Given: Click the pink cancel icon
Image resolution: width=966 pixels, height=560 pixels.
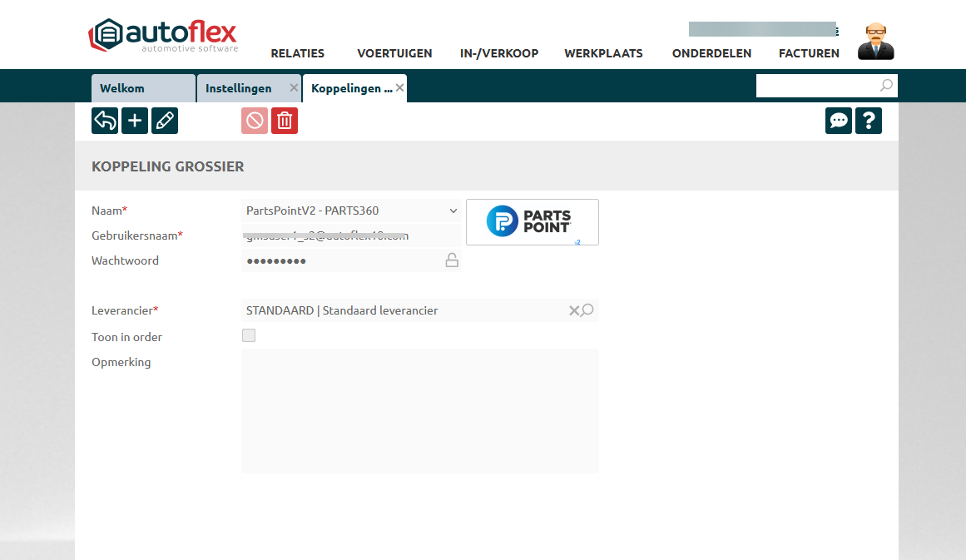Looking at the screenshot, I should 255,121.
